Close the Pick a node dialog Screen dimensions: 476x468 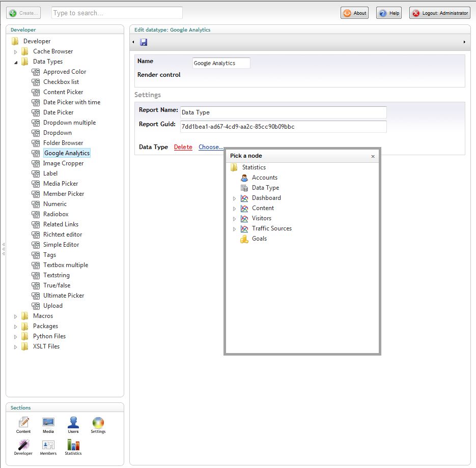pyautogui.click(x=373, y=156)
